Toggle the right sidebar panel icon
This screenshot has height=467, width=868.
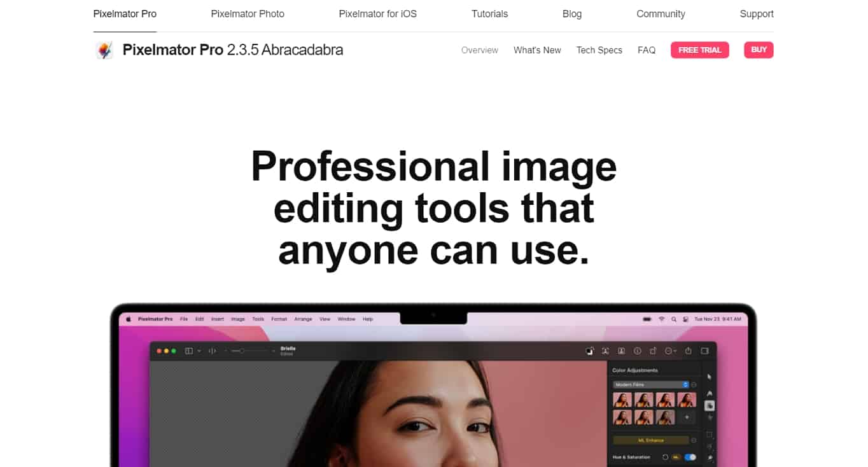(704, 351)
